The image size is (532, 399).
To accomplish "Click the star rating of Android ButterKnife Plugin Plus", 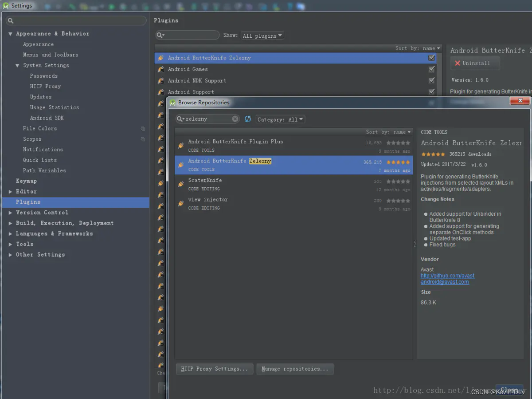I will pyautogui.click(x=398, y=143).
